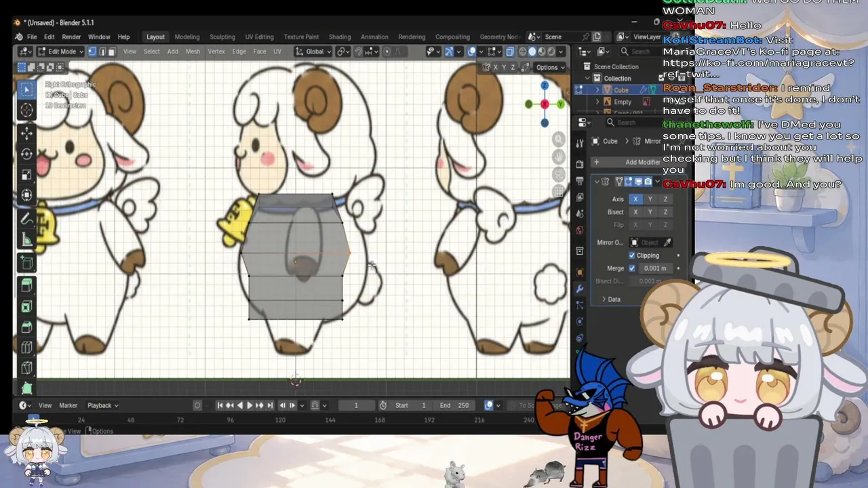Toggle X-ray view in the viewport header

(x=510, y=52)
